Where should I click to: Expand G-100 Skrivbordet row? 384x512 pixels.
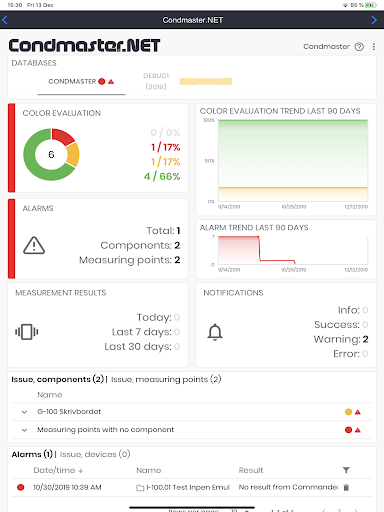point(24,412)
